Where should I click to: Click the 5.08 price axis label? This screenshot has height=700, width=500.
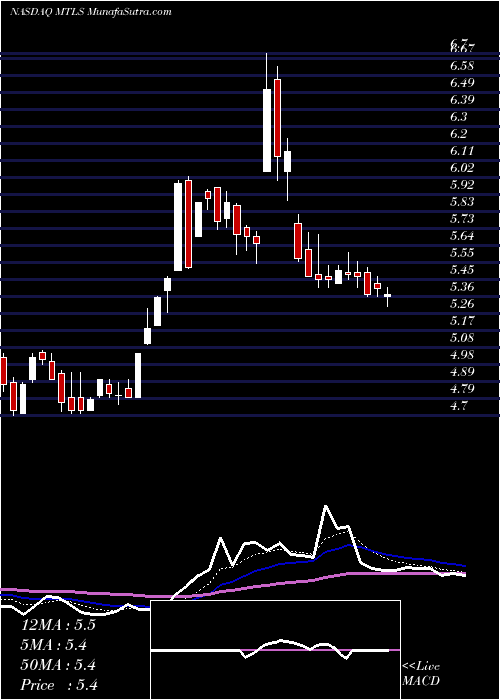coord(462,338)
